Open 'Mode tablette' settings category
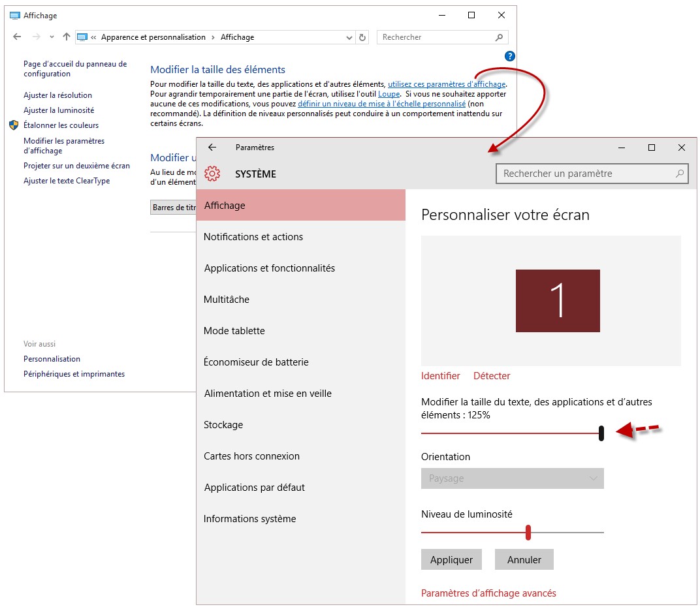Viewport: 700px width, 607px height. click(x=301, y=331)
